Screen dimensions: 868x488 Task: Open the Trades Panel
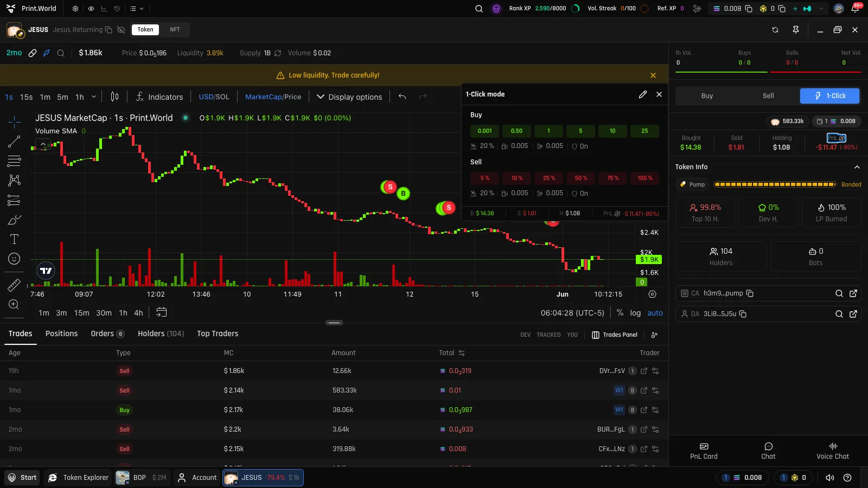point(614,335)
